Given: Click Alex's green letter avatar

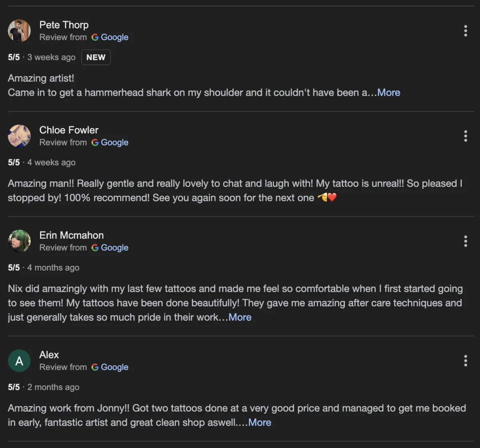Looking at the screenshot, I should click(x=19, y=361).
